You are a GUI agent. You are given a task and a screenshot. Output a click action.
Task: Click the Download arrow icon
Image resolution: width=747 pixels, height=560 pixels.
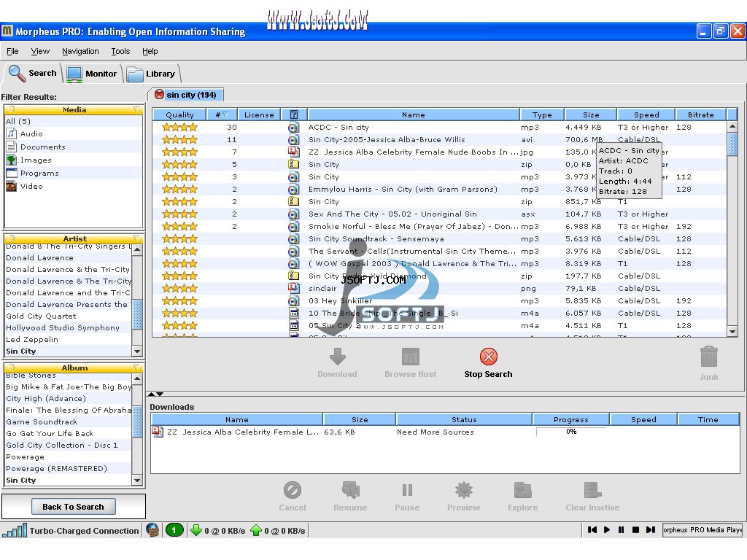[337, 357]
